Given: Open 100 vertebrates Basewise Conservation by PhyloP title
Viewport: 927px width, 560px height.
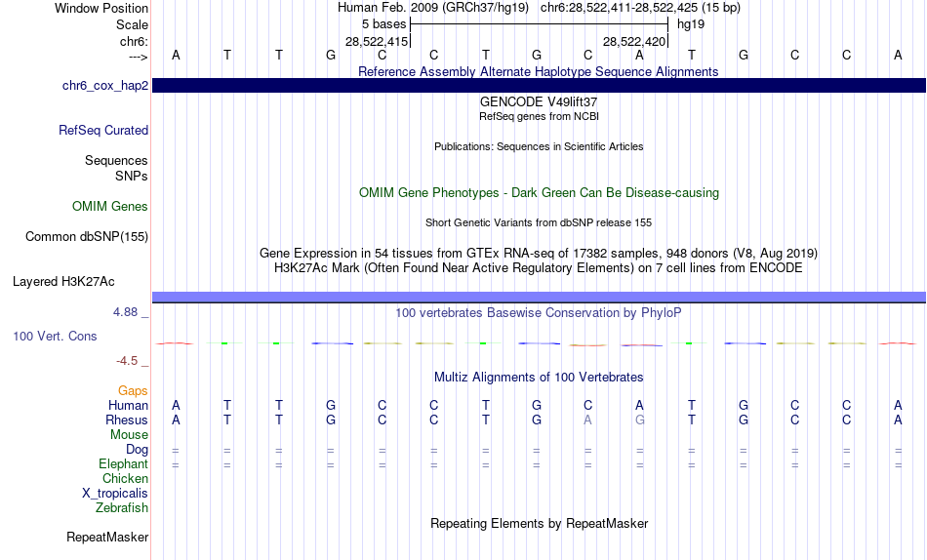Looking at the screenshot, I should 539,313.
